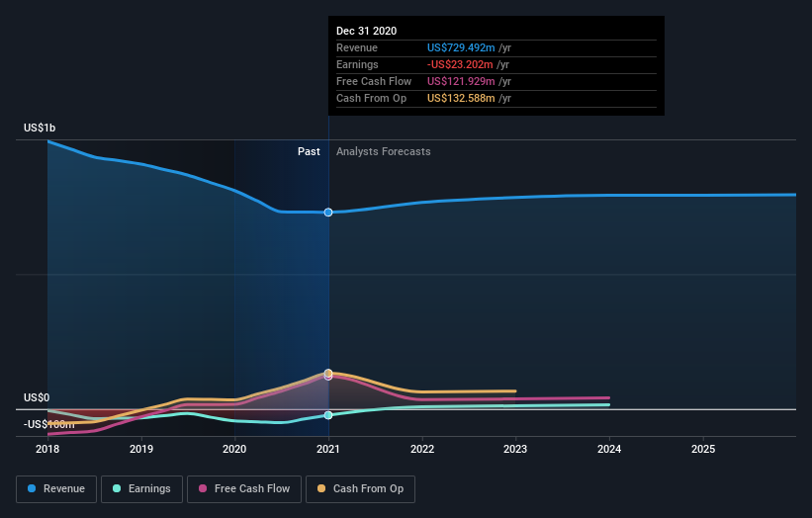Click the 2025 x-axis label
The width and height of the screenshot is (812, 518).
(703, 449)
